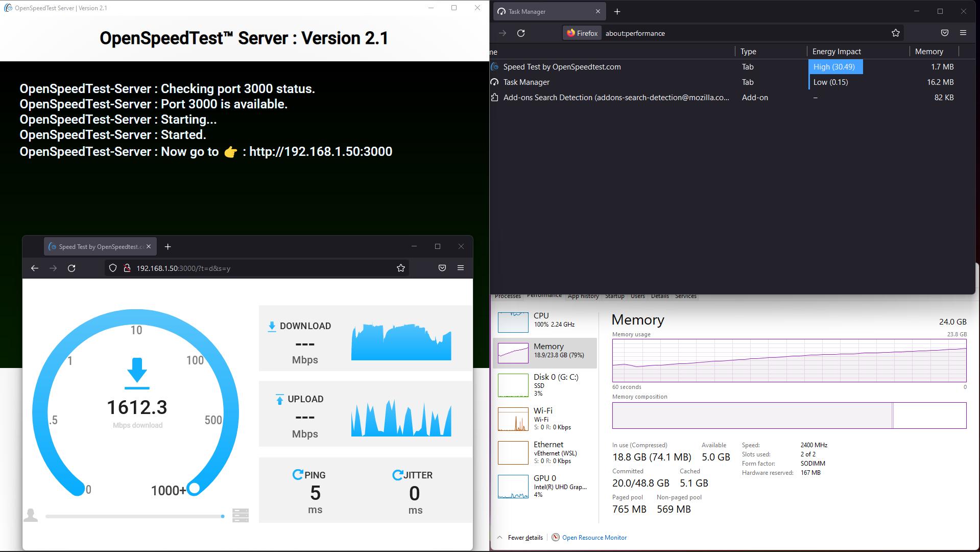Switch to the App history tab
This screenshot has height=552, width=980.
[583, 296]
